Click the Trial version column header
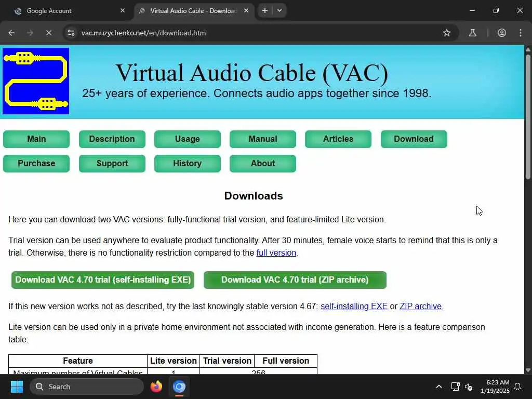This screenshot has width=532, height=399. pyautogui.click(x=228, y=361)
